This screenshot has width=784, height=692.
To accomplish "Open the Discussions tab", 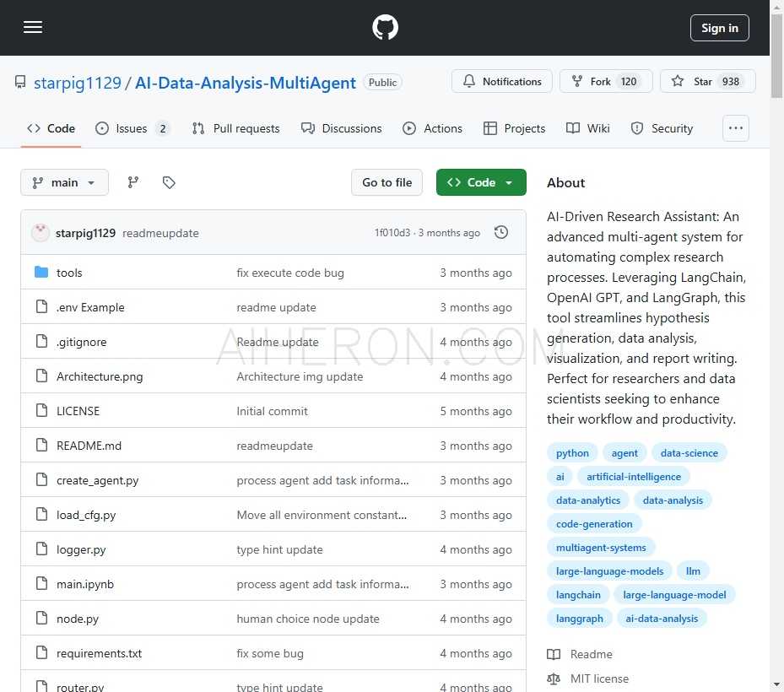I will pos(342,128).
